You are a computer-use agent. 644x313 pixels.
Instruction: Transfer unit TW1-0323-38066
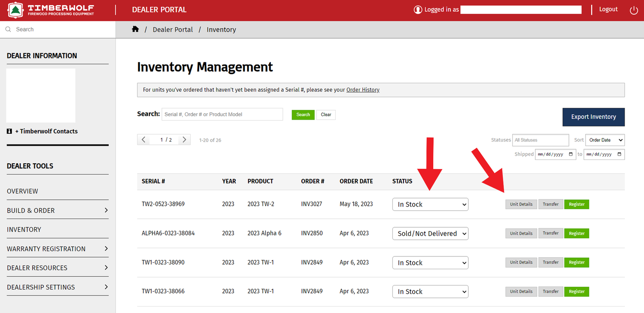[550, 291]
